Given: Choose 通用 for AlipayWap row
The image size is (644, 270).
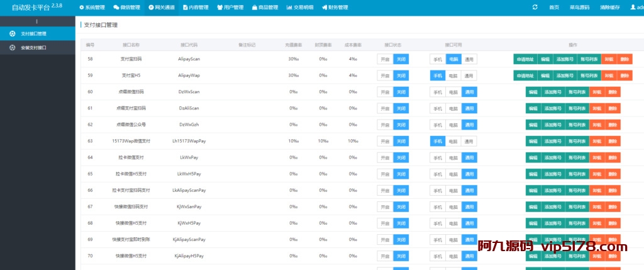Looking at the screenshot, I should pyautogui.click(x=469, y=76).
